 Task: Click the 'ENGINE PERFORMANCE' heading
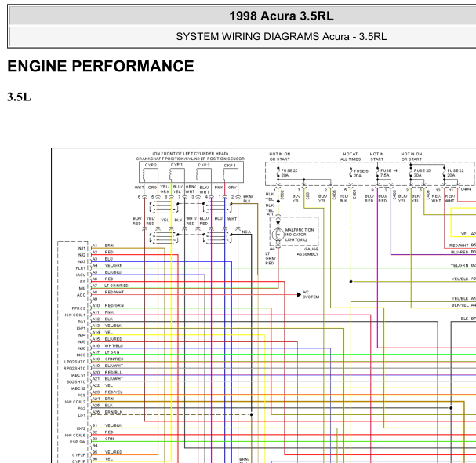click(x=100, y=66)
